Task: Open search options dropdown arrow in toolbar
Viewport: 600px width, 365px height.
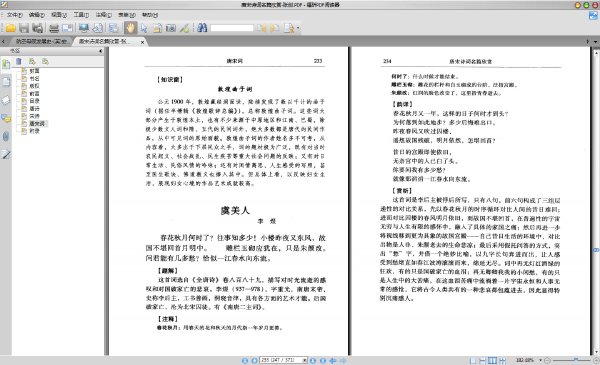Action: tap(298, 28)
